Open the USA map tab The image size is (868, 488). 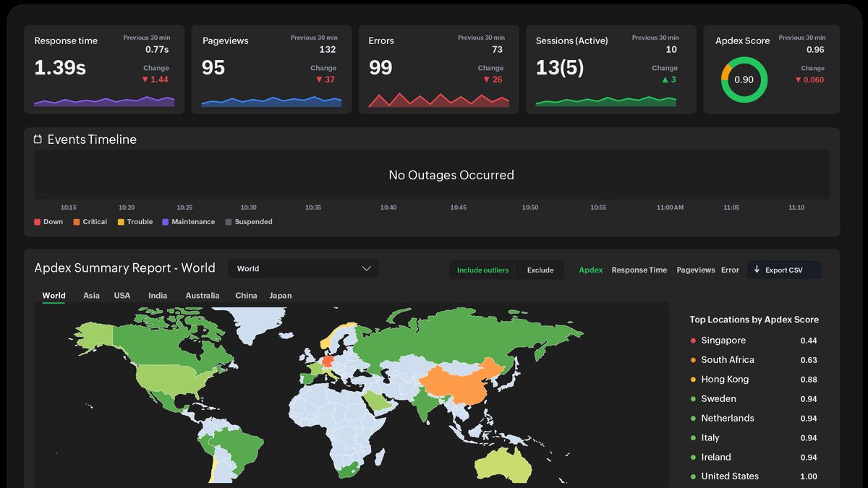pos(122,296)
